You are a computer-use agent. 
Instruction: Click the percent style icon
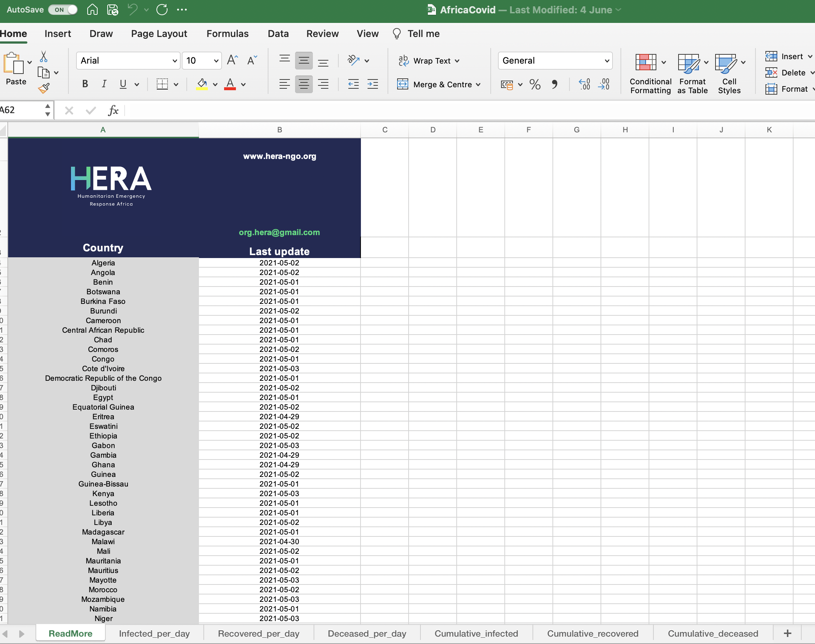click(x=535, y=84)
